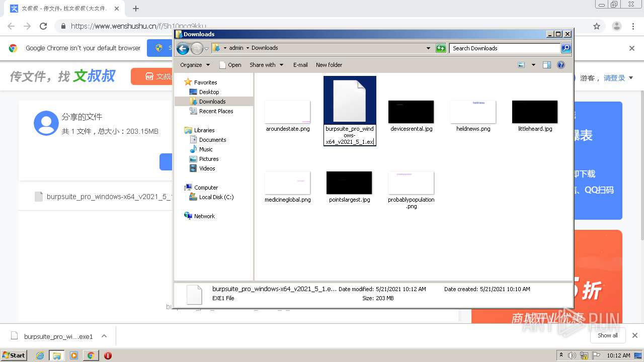This screenshot has width=644, height=362.
Task: Click the volume speaker tray icon
Action: pyautogui.click(x=572, y=355)
